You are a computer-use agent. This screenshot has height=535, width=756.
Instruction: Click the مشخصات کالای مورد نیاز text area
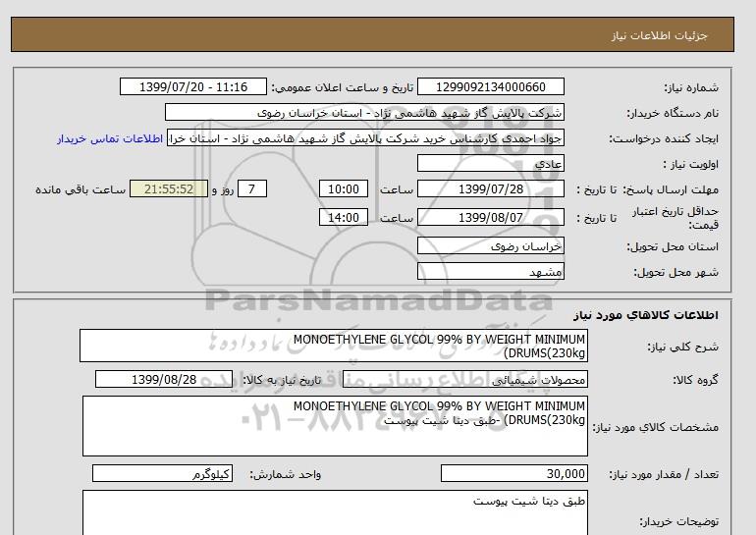point(334,426)
